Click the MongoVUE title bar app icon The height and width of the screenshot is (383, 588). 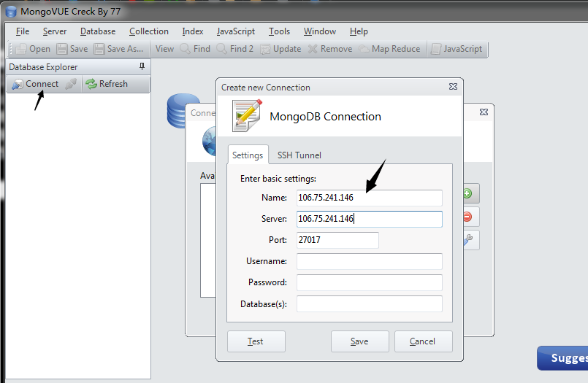coord(11,12)
